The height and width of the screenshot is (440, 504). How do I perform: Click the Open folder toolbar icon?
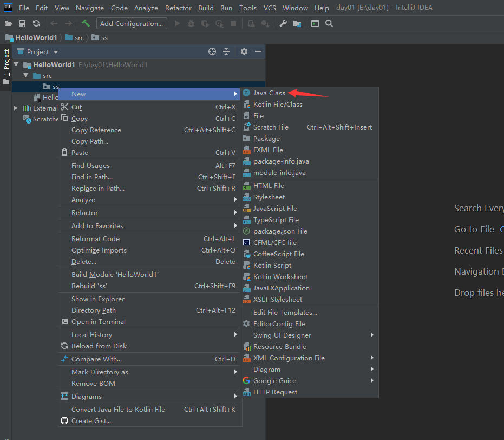8,23
